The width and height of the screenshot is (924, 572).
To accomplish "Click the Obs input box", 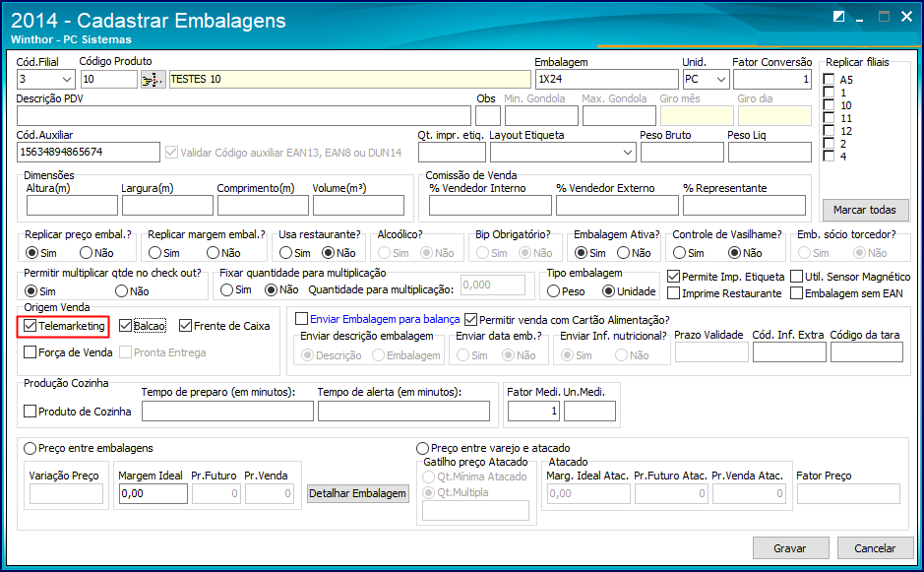I will pyautogui.click(x=488, y=115).
